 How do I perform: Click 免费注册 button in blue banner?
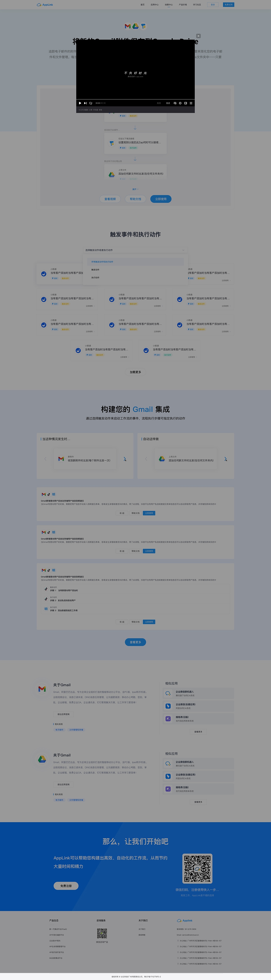(x=66, y=886)
